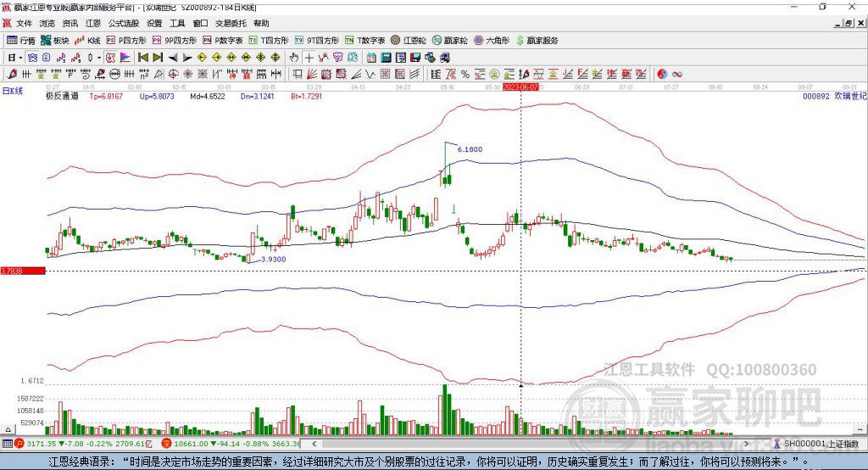Viewport: 868px width, 470px height.
Task: Open the T四方形 tool
Action: (269, 41)
